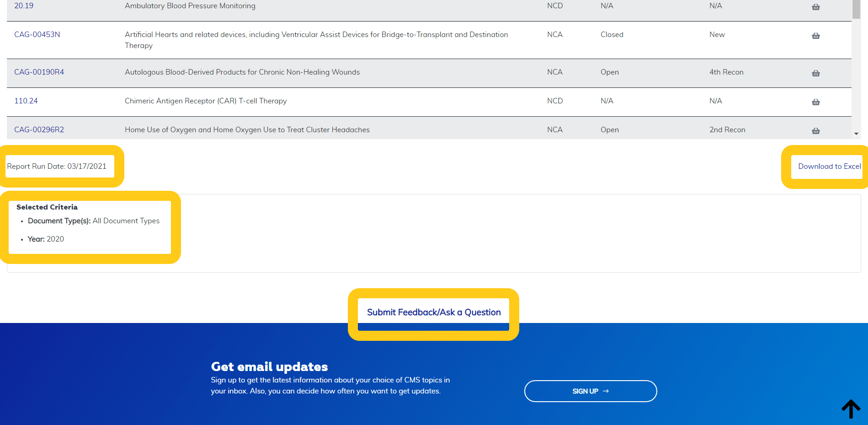Click basket icon for CAR T-cell Therapy
868x425 pixels.
(815, 102)
